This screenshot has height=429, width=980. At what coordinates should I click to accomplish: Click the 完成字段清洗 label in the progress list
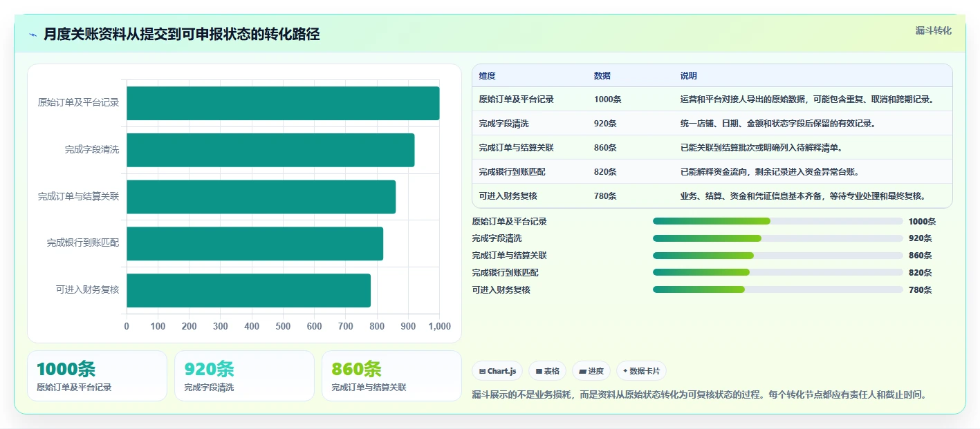tap(497, 238)
